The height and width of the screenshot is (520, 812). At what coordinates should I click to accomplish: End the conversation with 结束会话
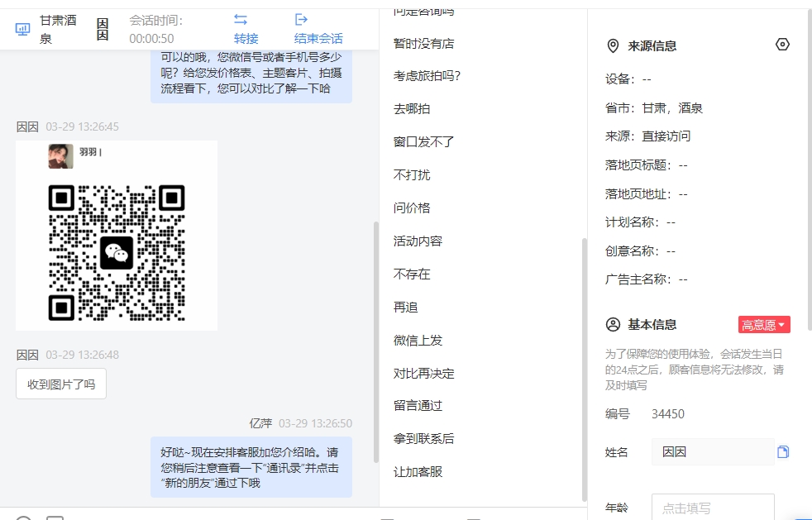click(318, 38)
